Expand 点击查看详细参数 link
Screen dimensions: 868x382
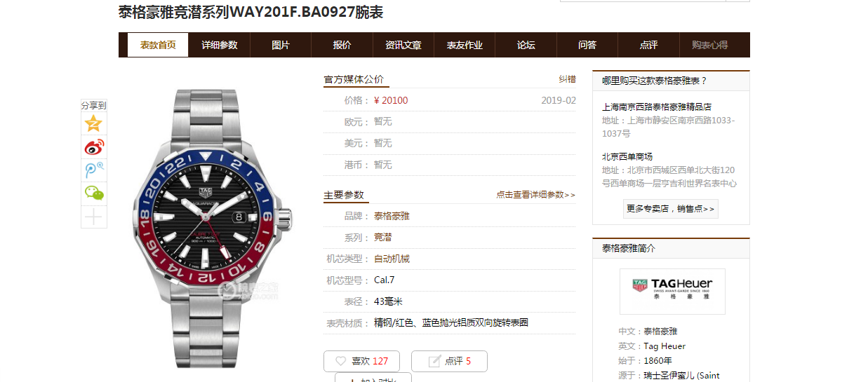535,195
